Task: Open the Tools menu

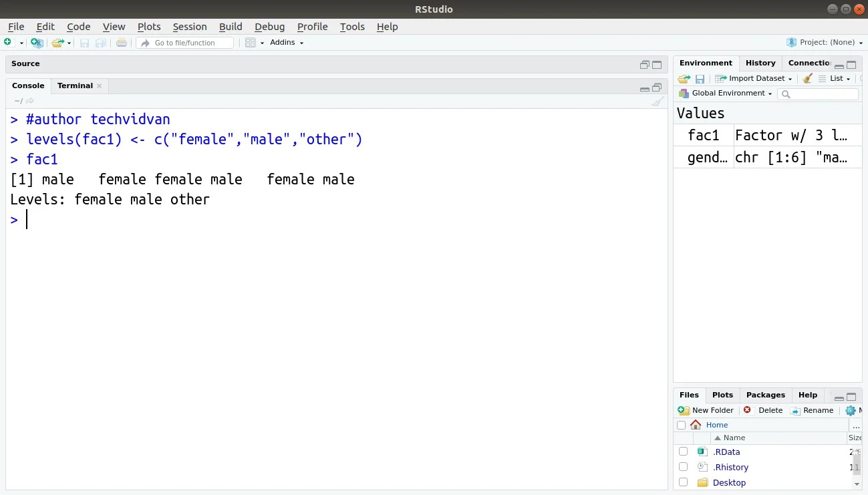Action: [352, 27]
